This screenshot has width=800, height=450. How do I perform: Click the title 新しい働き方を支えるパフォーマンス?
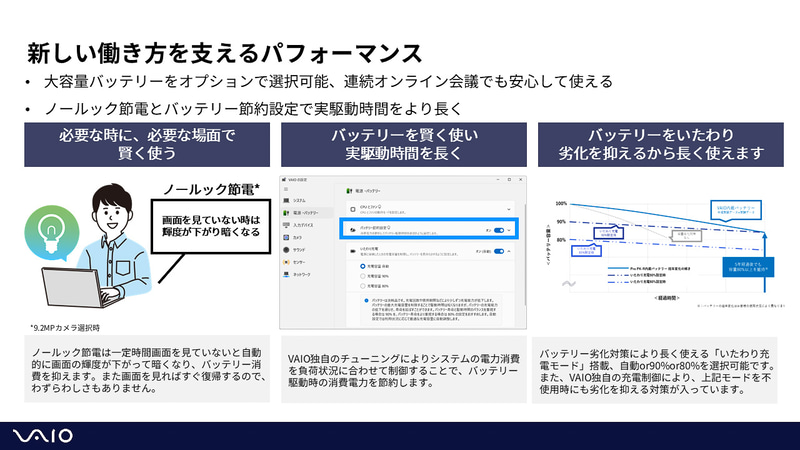click(x=224, y=53)
